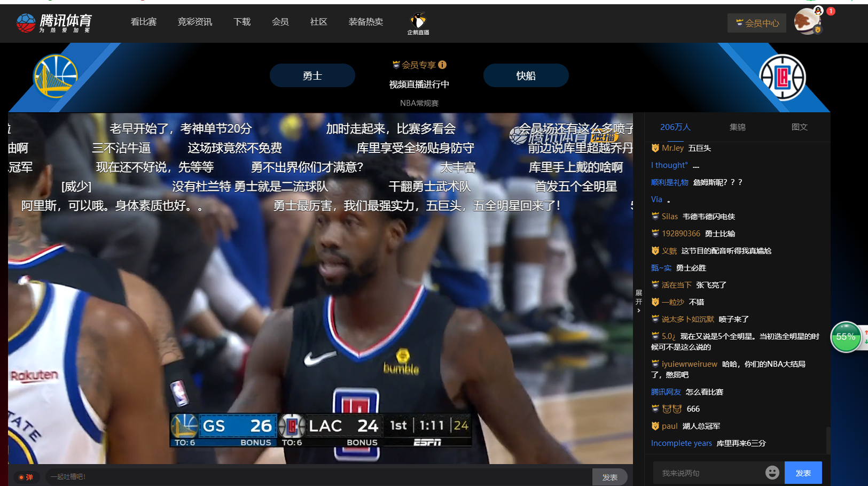The image size is (868, 486).
Task: Send the danmaku with 发表 below video
Action: coord(610,477)
